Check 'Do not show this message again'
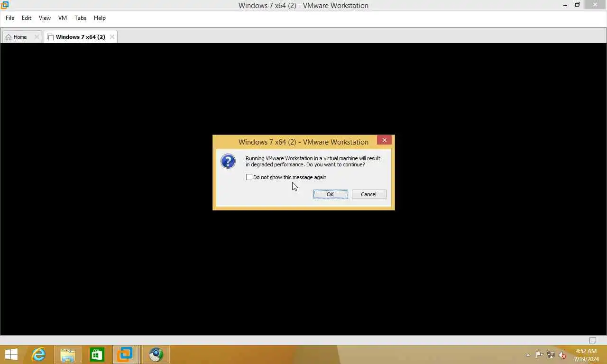The width and height of the screenshot is (607, 364). tap(249, 177)
